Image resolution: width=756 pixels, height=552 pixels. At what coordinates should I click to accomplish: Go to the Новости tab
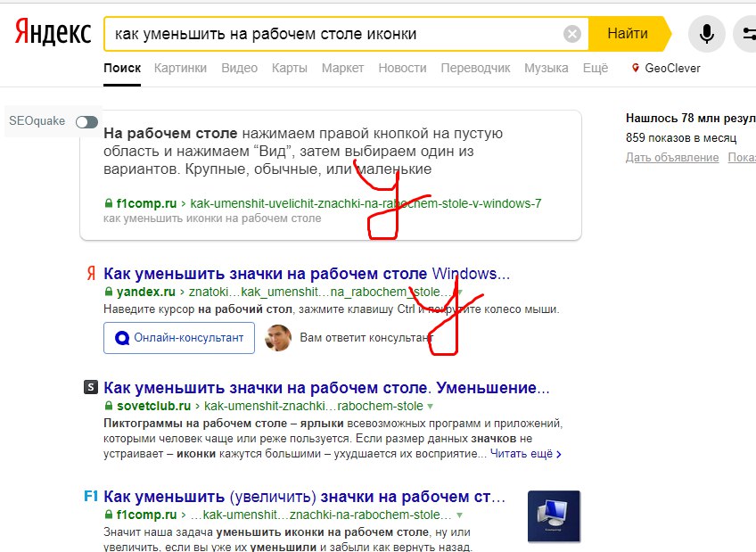click(402, 68)
